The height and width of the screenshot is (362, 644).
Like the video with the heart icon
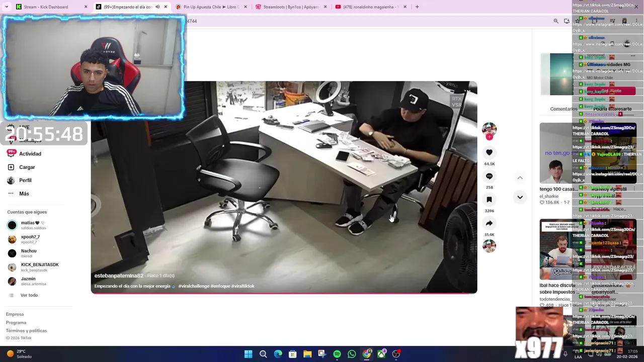tap(489, 152)
